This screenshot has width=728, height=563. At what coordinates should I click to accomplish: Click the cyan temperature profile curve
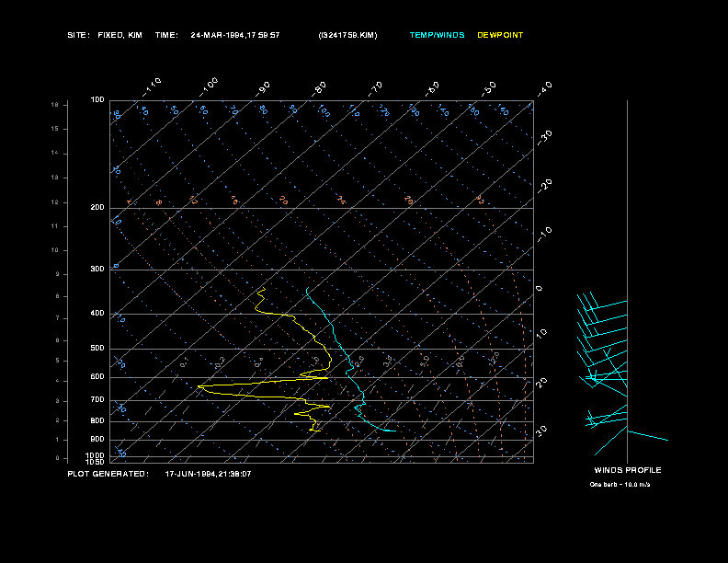[x=343, y=349]
